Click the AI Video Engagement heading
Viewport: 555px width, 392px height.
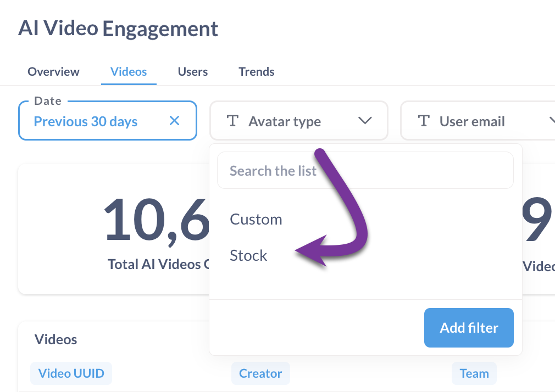tap(119, 29)
